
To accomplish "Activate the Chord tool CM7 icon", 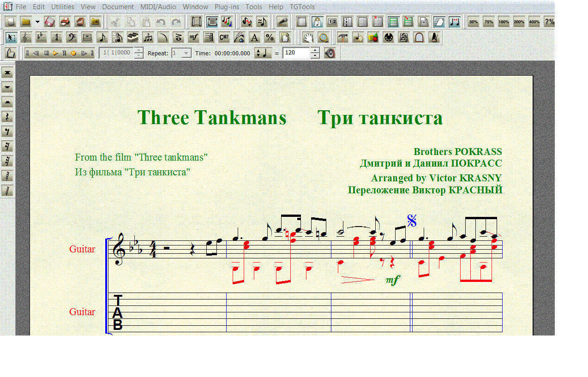I will pos(224,37).
